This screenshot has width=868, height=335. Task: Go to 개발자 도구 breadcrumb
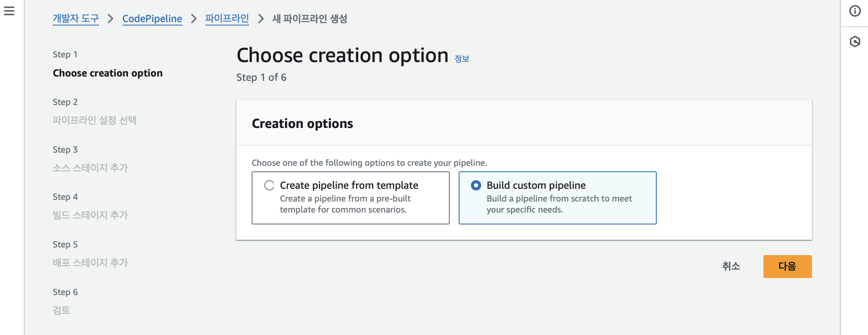(x=76, y=19)
